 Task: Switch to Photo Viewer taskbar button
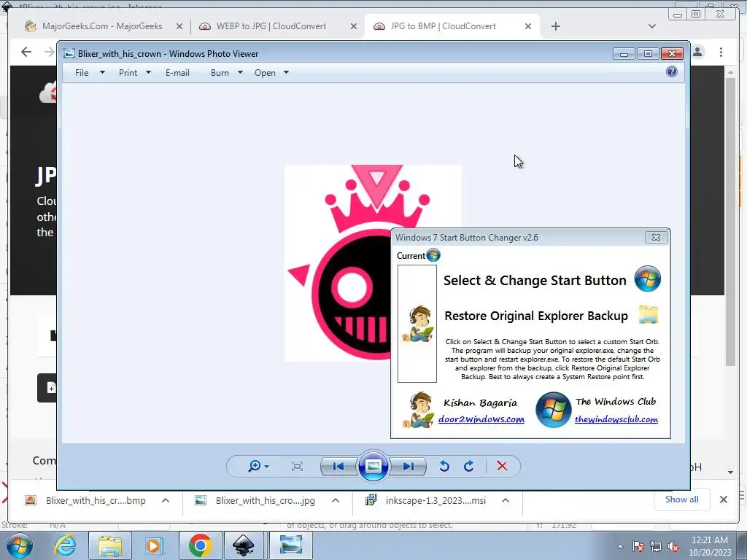(x=290, y=545)
